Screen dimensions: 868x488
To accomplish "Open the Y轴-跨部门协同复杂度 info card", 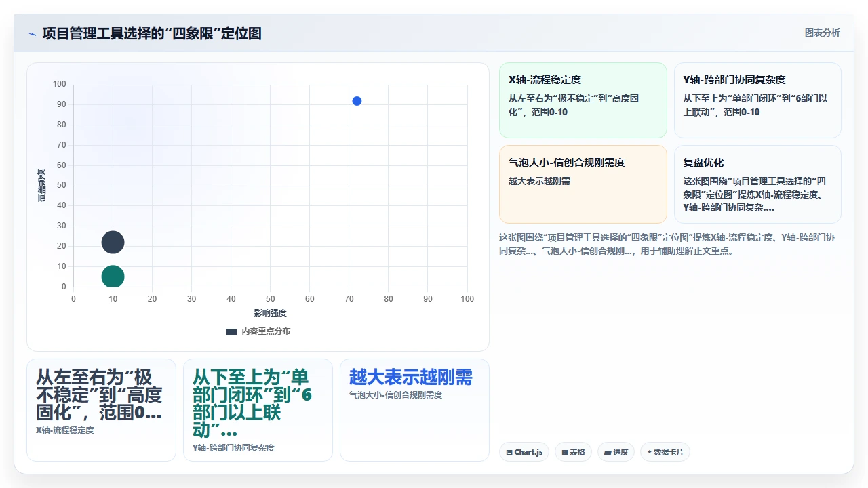I will 757,100.
